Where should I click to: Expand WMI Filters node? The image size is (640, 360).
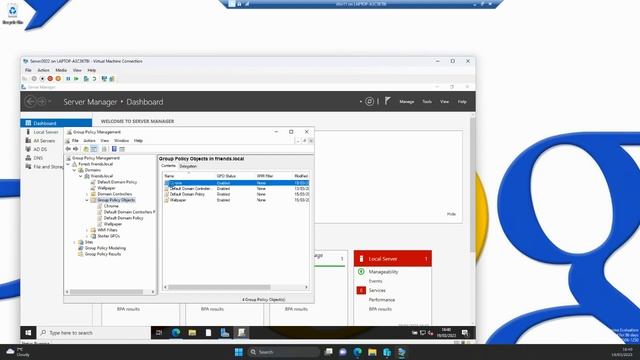[x=87, y=230]
